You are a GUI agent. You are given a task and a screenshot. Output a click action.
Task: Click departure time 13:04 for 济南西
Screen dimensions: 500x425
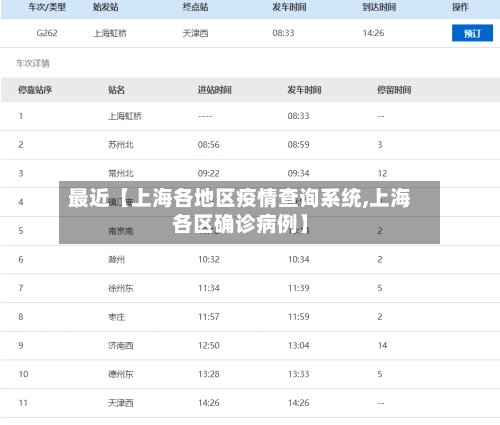[298, 345]
